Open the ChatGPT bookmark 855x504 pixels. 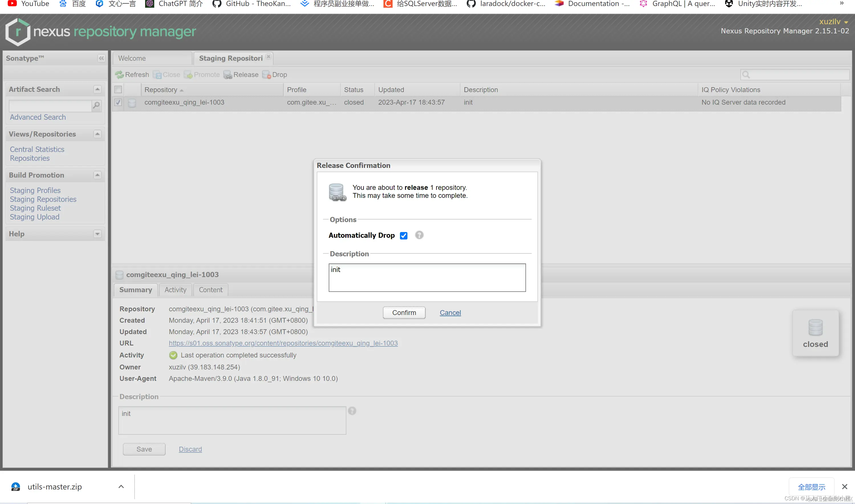[x=174, y=4]
